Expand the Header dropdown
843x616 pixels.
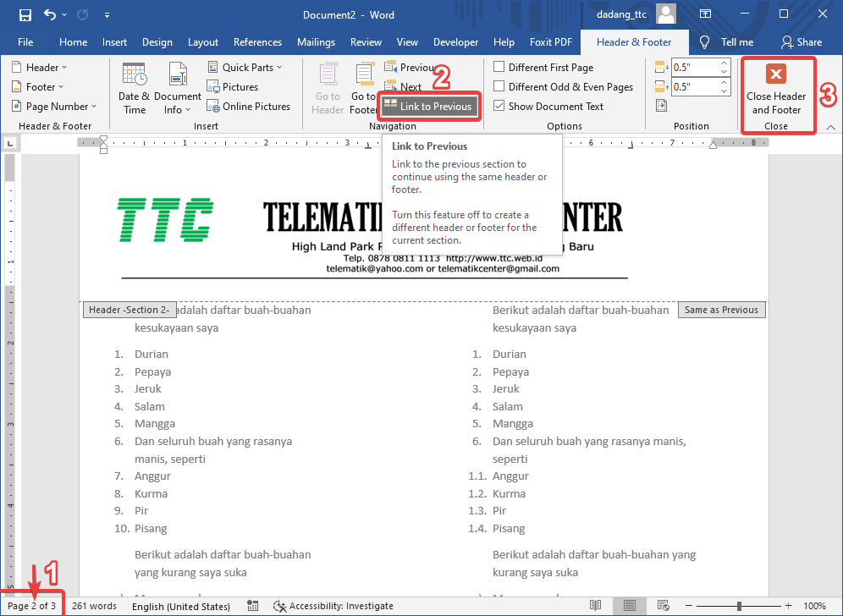point(40,68)
